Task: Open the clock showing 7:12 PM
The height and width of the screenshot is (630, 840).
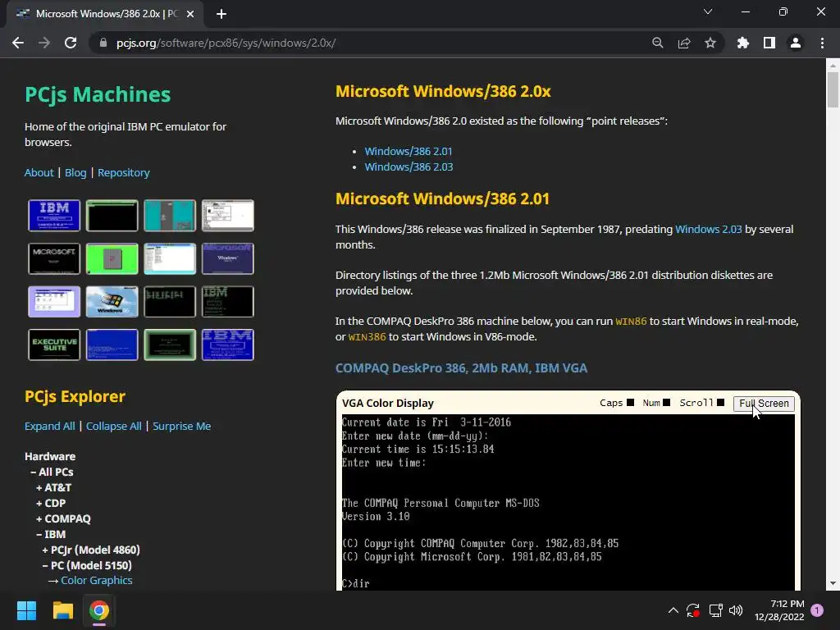Action: pyautogui.click(x=779, y=610)
